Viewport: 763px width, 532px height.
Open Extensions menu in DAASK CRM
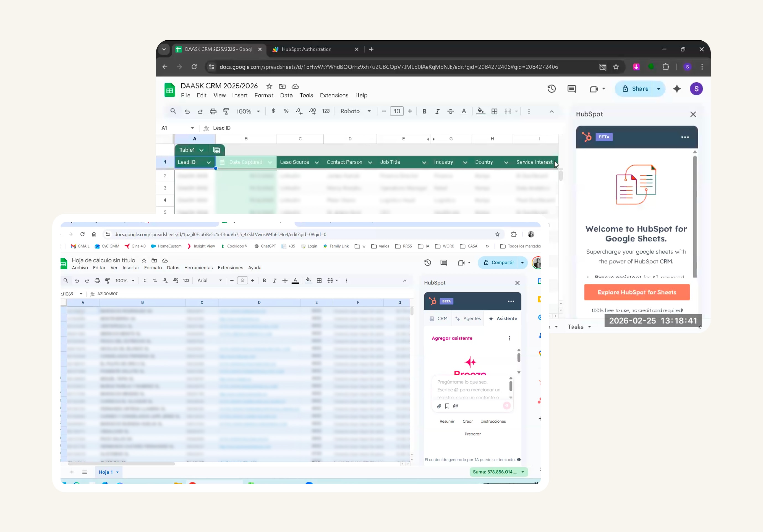(x=334, y=95)
